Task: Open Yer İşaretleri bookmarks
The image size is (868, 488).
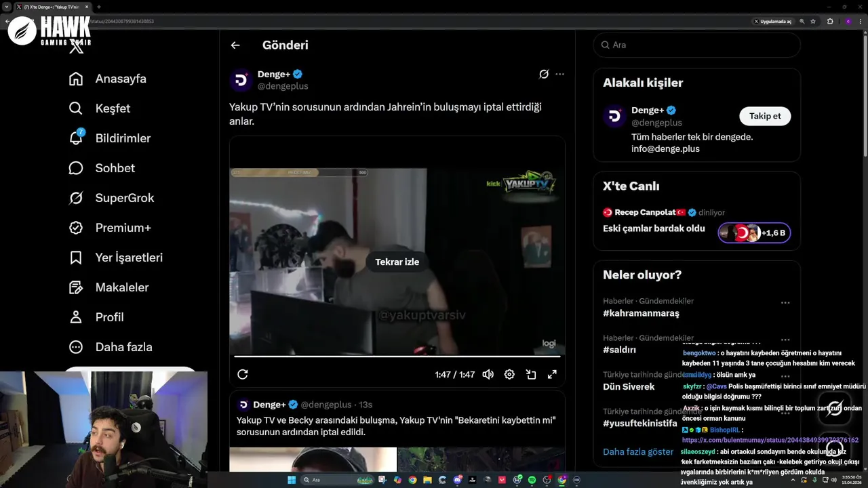Action: (x=115, y=258)
